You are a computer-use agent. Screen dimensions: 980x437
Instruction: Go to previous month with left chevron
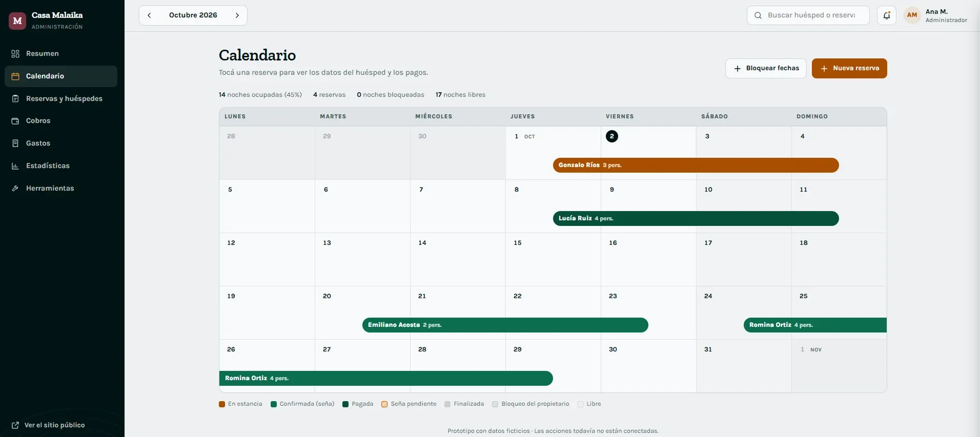pyautogui.click(x=149, y=15)
